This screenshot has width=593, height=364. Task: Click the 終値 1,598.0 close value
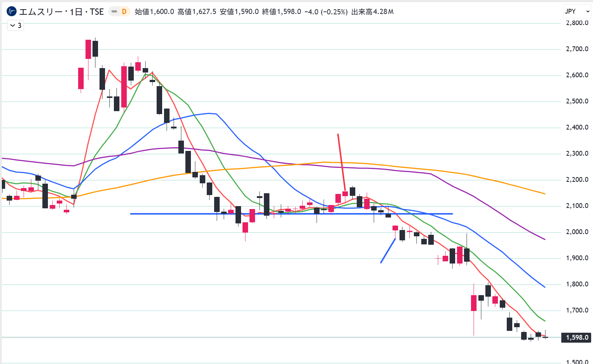click(281, 12)
